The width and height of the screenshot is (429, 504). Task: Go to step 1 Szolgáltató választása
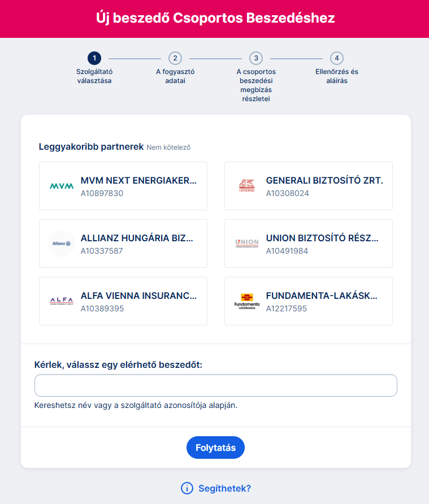tap(94, 58)
